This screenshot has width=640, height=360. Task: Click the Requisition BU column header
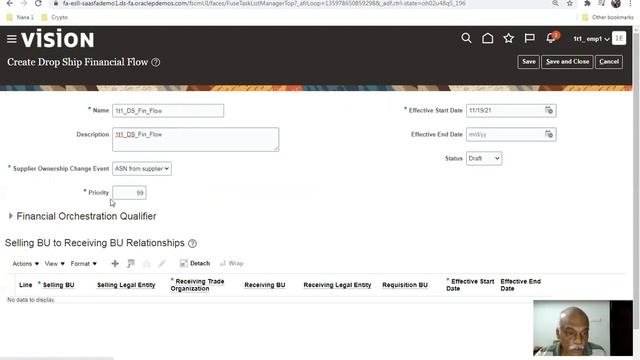pos(405,285)
